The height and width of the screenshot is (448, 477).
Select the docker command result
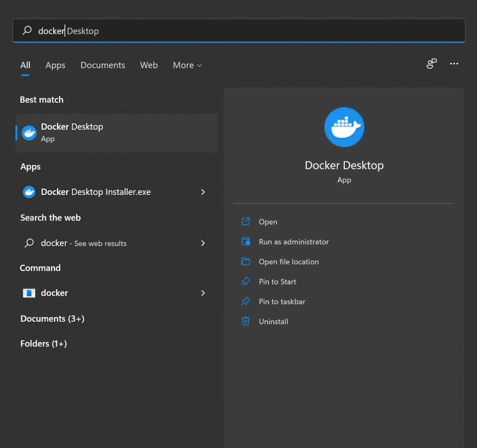116,293
